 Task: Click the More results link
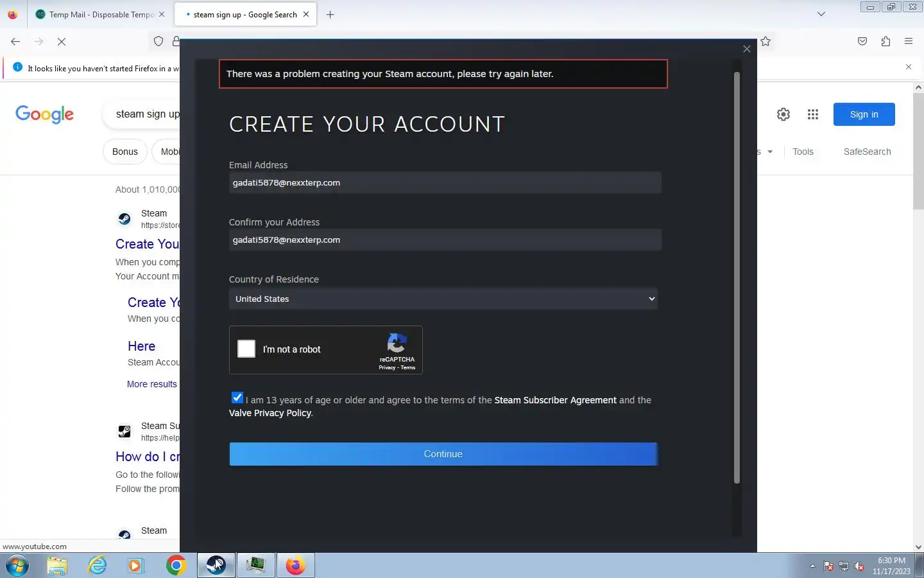(x=152, y=384)
